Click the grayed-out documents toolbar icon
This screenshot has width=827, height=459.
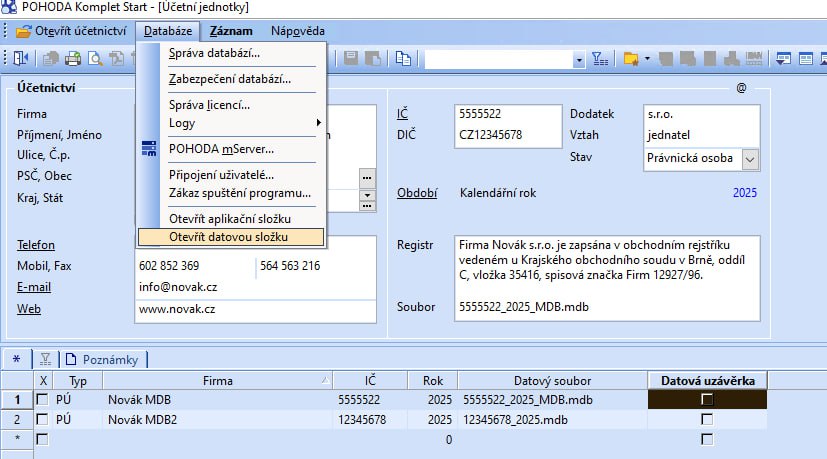tap(51, 59)
